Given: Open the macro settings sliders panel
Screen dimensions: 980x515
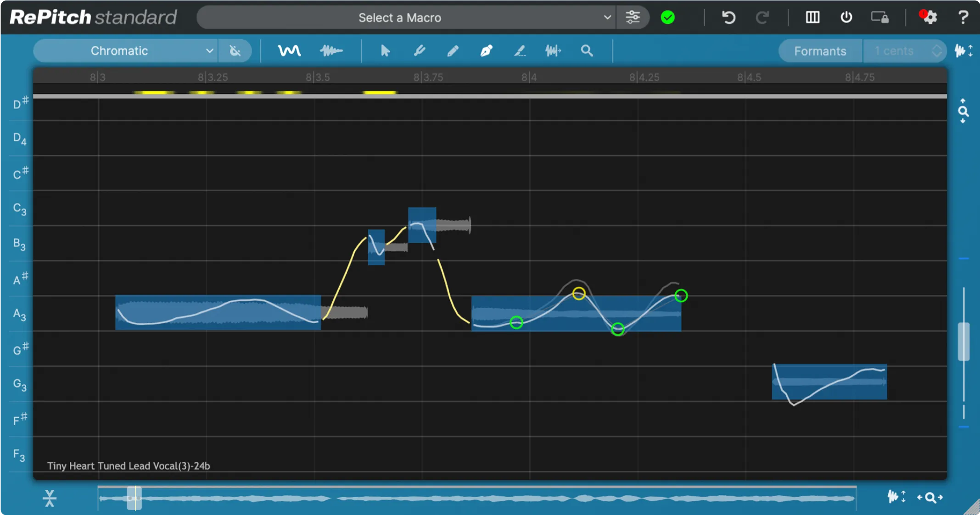Looking at the screenshot, I should click(633, 17).
